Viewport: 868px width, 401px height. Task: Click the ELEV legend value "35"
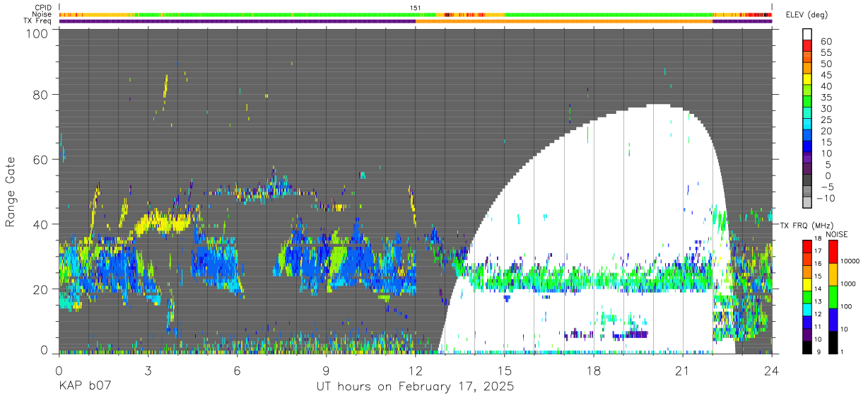[826, 98]
